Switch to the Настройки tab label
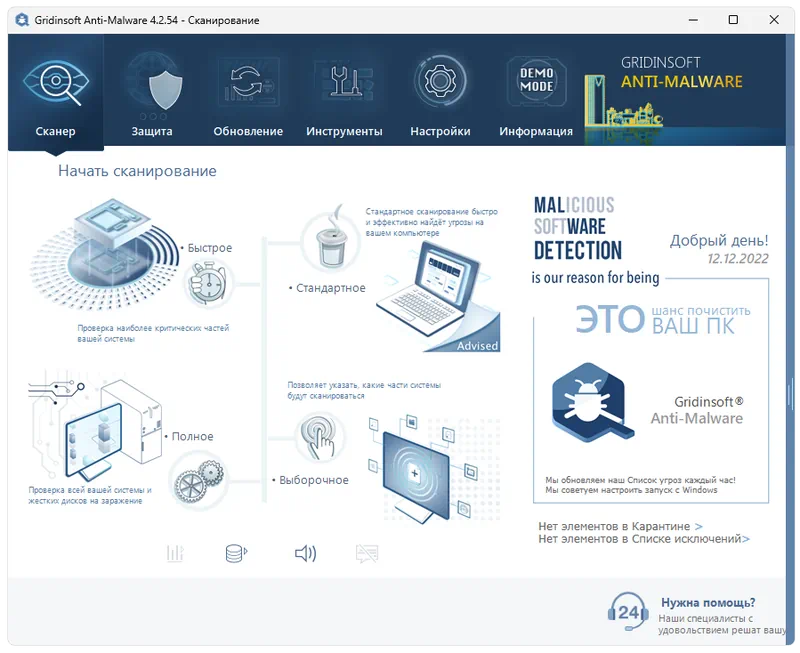 tap(440, 132)
